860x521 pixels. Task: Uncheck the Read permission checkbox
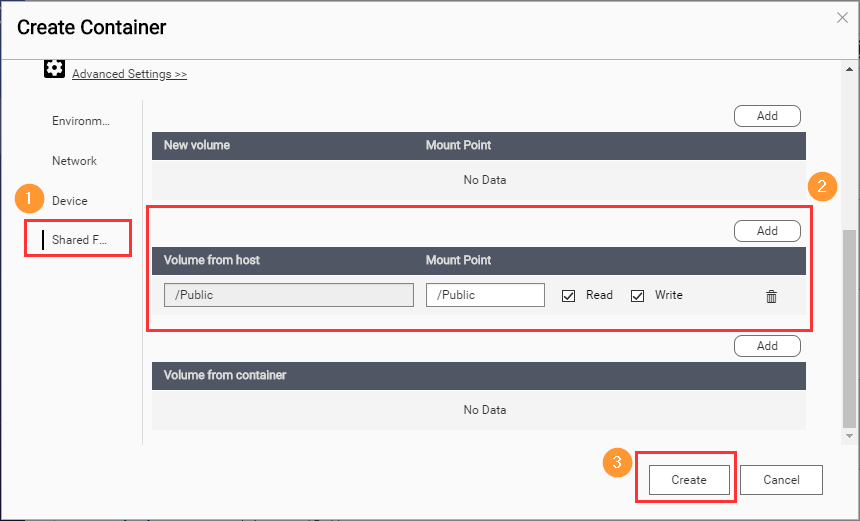[569, 296]
